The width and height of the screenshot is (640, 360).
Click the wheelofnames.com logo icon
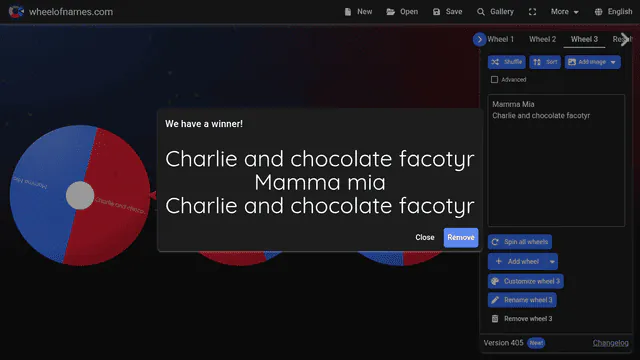coord(16,11)
